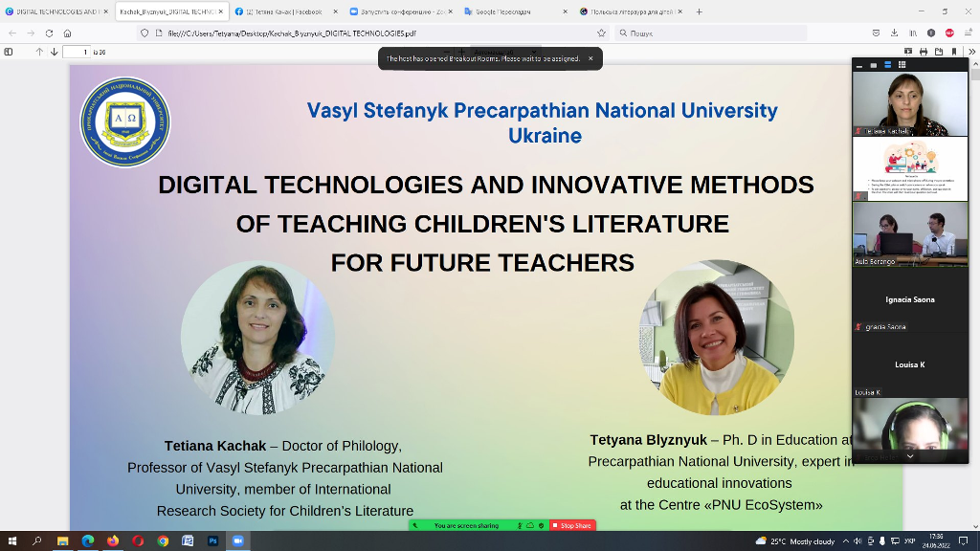Save the PDF file
980x551 pixels.
point(939,52)
